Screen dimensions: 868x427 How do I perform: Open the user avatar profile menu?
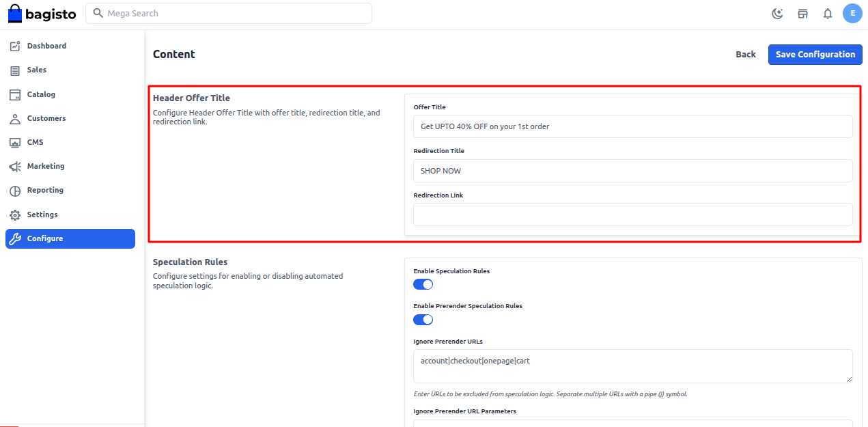(852, 13)
